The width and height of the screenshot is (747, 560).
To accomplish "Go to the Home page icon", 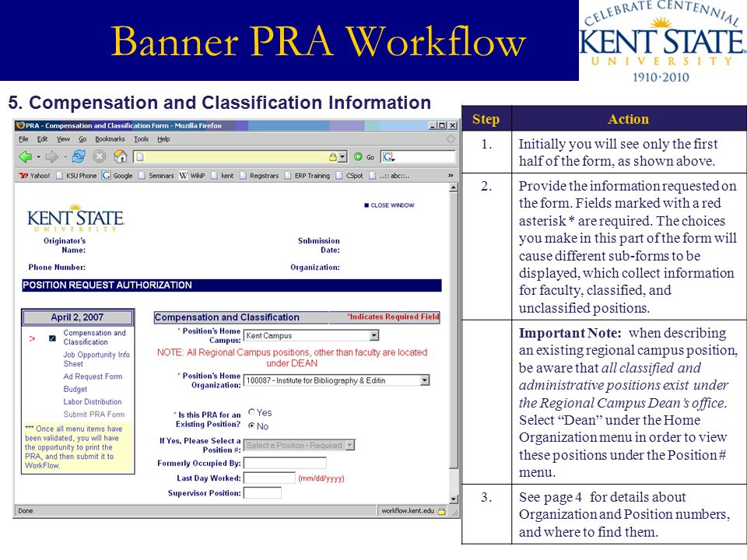I will [121, 156].
